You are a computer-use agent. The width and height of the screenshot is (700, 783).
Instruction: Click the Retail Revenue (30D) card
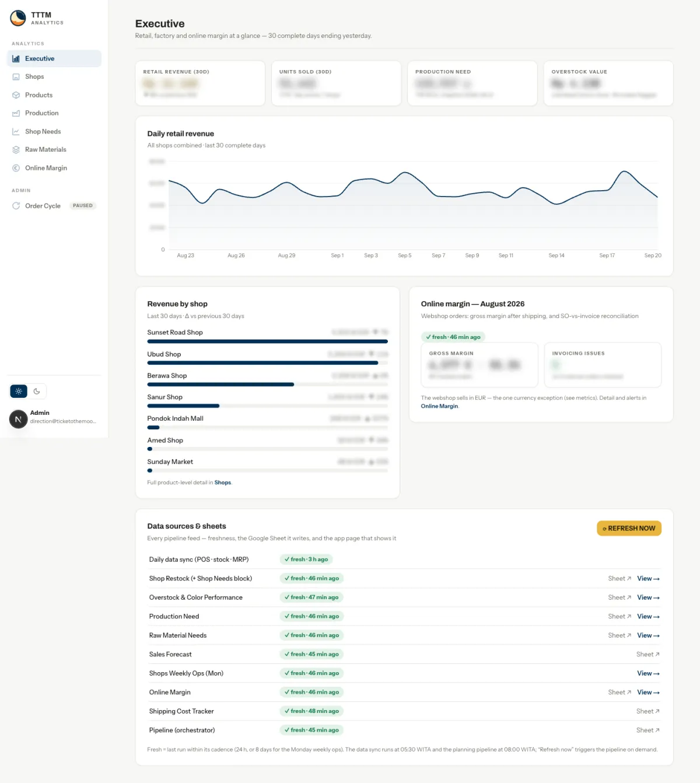200,83
